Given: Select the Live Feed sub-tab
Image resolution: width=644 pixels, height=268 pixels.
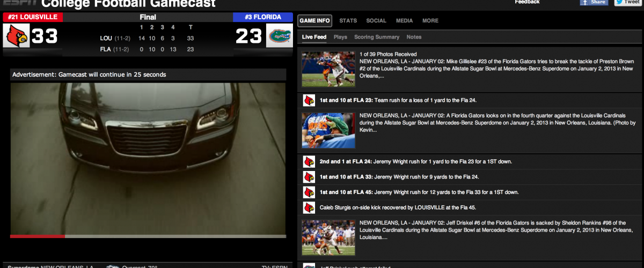Looking at the screenshot, I should pos(314,37).
